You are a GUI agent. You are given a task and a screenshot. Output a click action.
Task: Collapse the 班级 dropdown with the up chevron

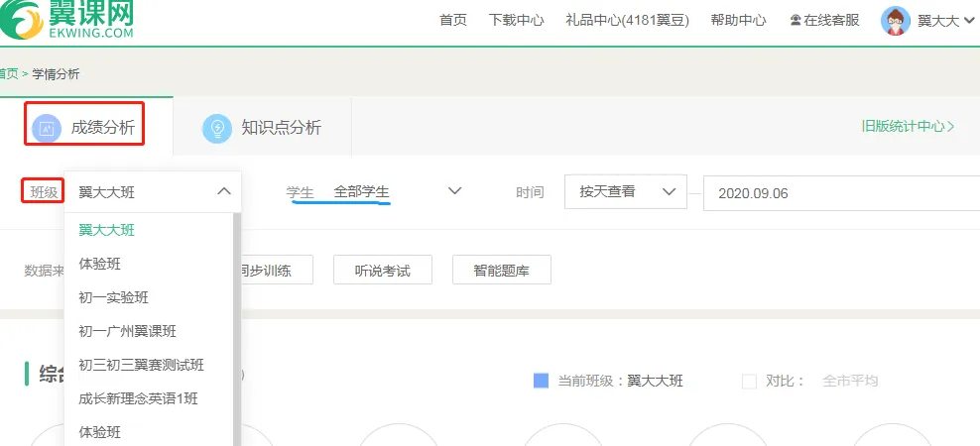coord(224,191)
